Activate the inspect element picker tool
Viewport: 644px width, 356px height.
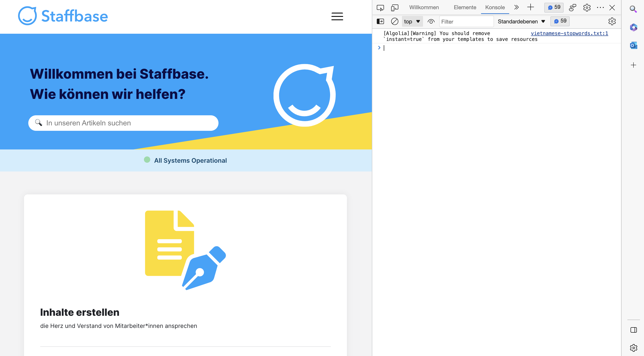pos(380,8)
